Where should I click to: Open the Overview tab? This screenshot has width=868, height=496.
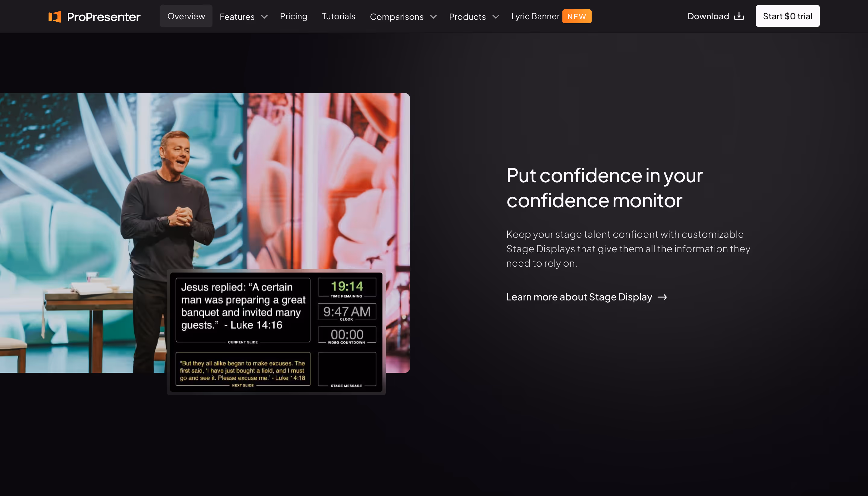[186, 16]
